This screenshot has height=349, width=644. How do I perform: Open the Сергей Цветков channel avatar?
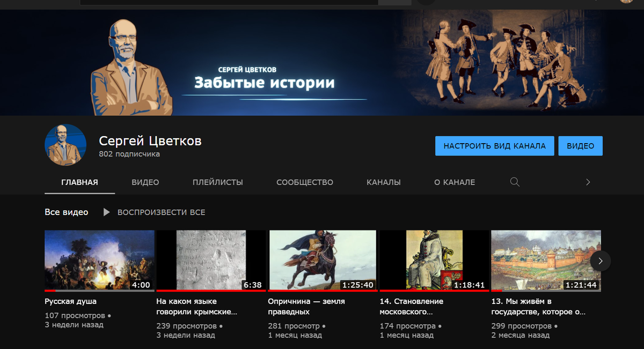(65, 145)
